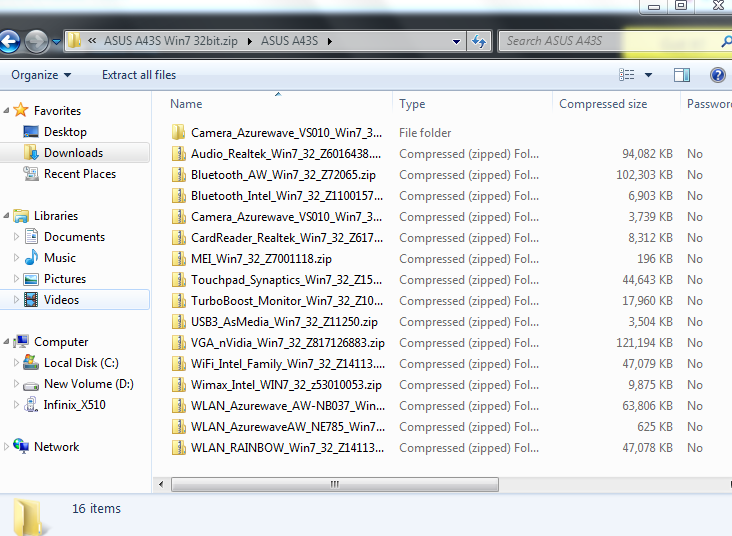Open recent pages dropdown beside Forward
The height and width of the screenshot is (536, 732).
[56, 42]
